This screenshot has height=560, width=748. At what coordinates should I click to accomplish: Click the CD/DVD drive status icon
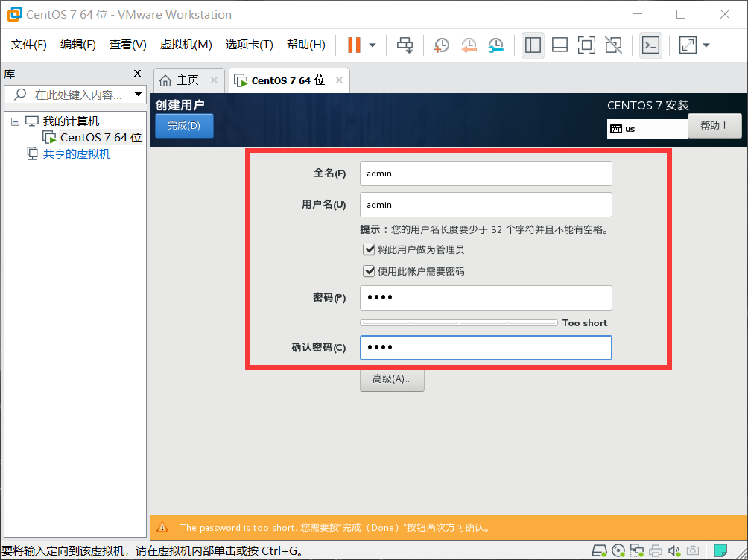pyautogui.click(x=618, y=551)
